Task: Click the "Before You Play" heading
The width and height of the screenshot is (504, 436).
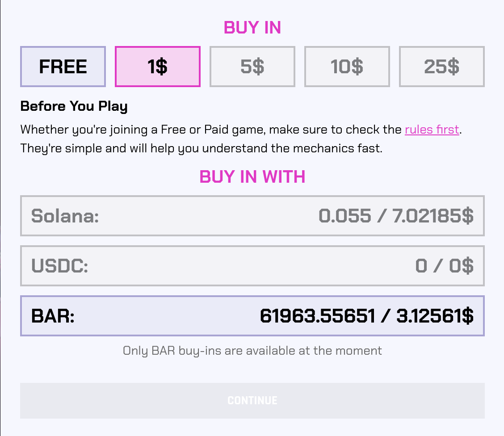Action: click(74, 106)
